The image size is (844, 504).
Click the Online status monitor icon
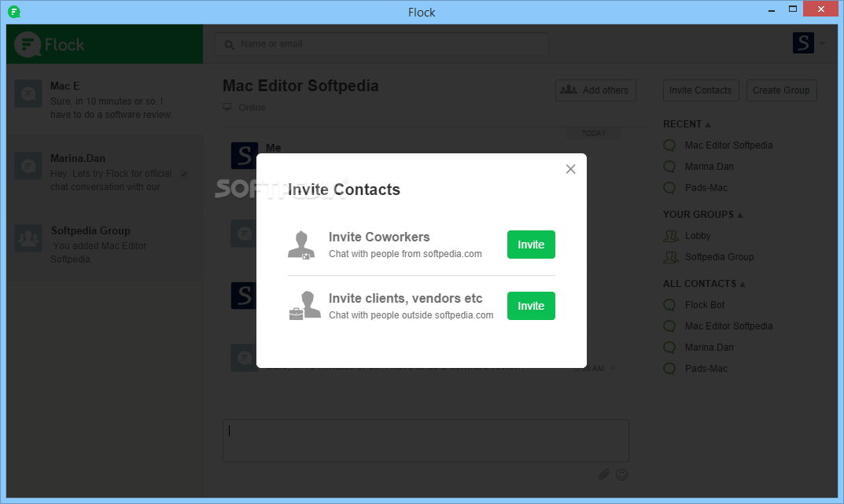(x=227, y=107)
